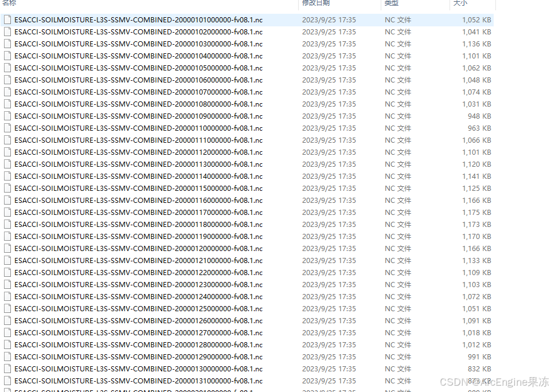Pick the file icon for 20000119000000 entry

pyautogui.click(x=7, y=236)
